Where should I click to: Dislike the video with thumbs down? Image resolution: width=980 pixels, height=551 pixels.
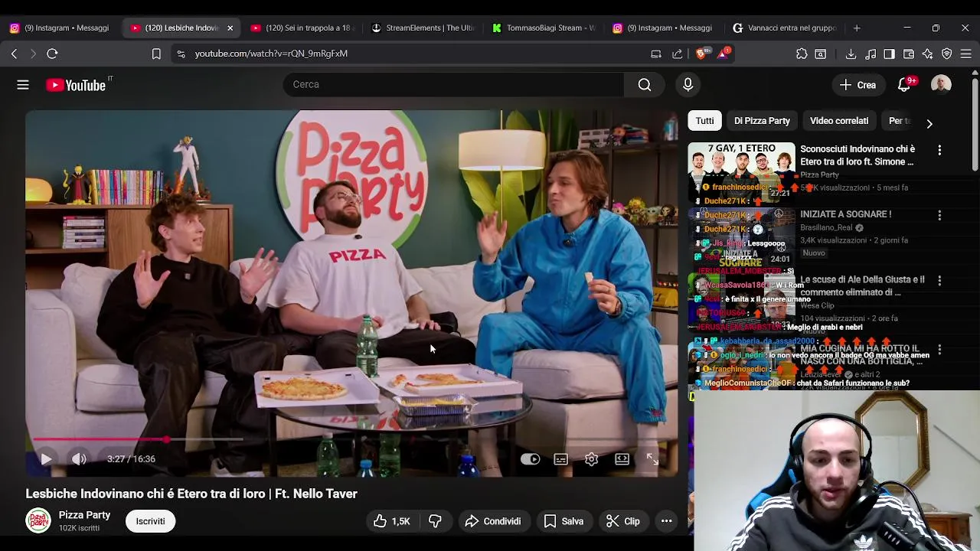point(435,521)
